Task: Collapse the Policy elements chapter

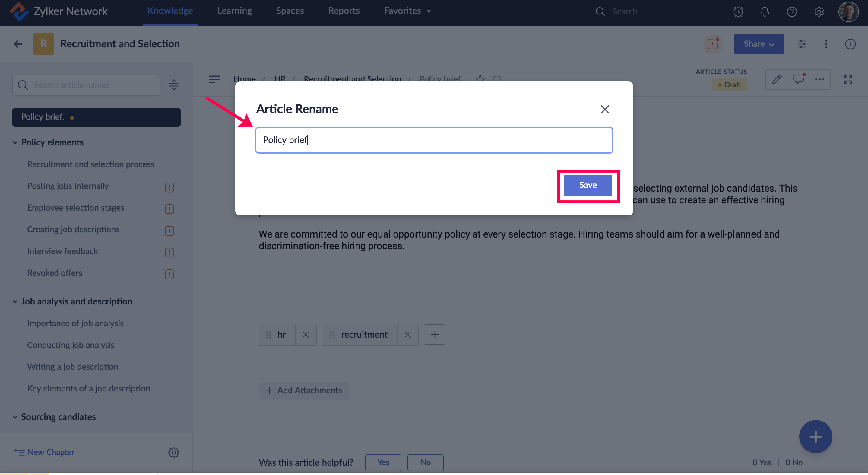Action: point(15,142)
